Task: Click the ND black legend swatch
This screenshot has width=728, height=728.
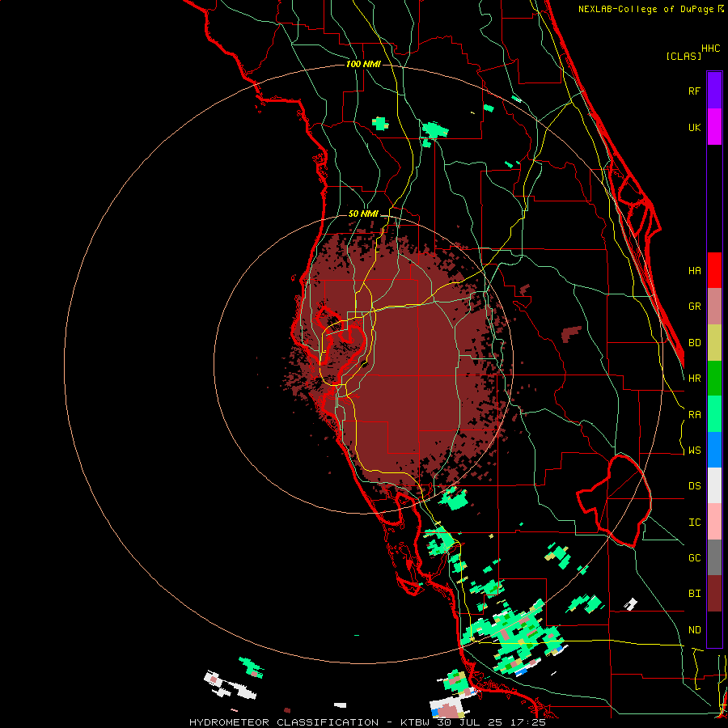Action: [x=714, y=629]
